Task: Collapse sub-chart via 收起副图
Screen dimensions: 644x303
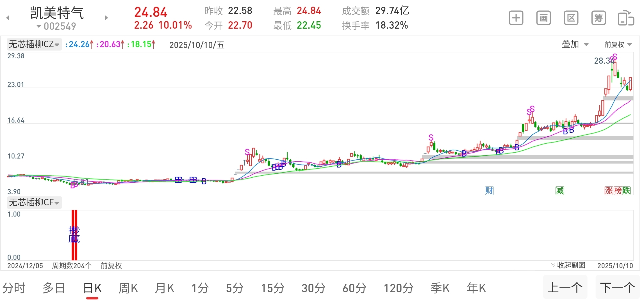Action: pyautogui.click(x=568, y=265)
